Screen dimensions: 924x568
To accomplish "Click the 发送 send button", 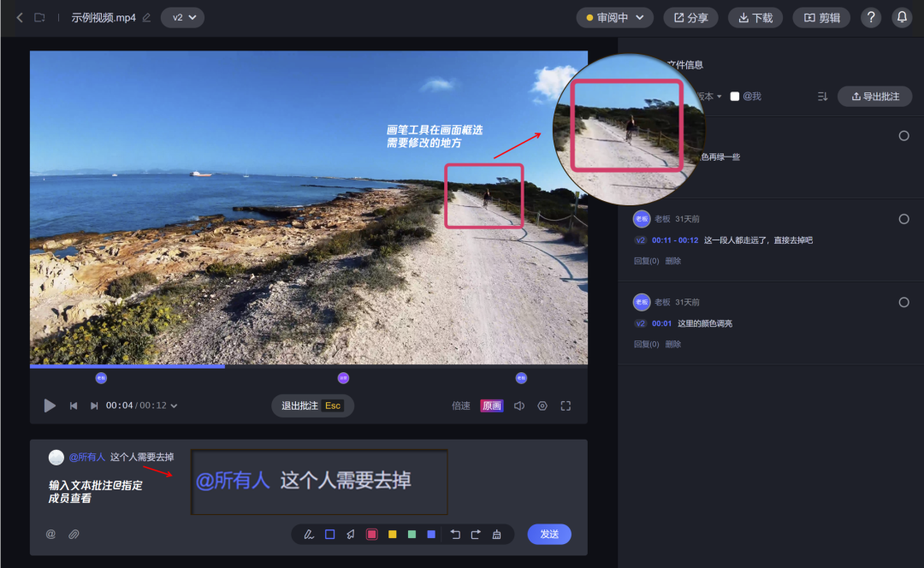I will (549, 534).
